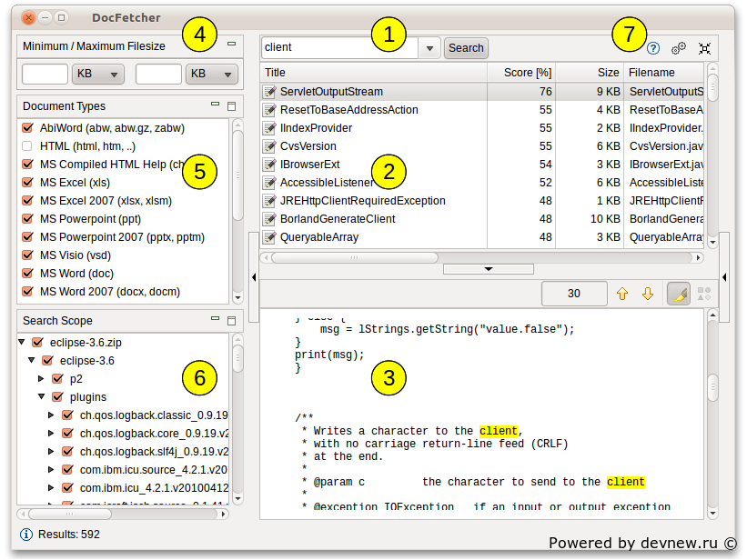The height and width of the screenshot is (560, 747).
Task: Open the help manual icon
Action: (x=652, y=48)
